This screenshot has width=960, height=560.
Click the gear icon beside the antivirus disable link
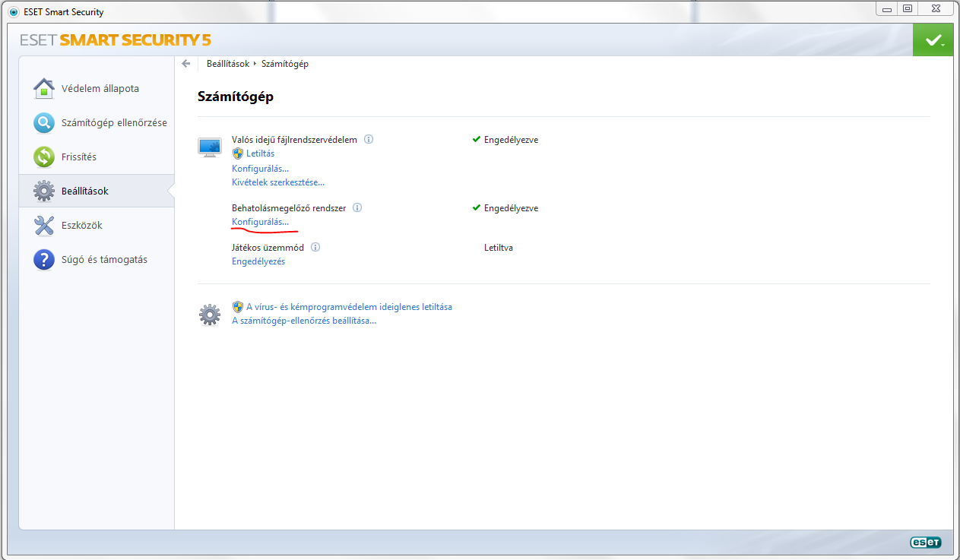(x=210, y=315)
